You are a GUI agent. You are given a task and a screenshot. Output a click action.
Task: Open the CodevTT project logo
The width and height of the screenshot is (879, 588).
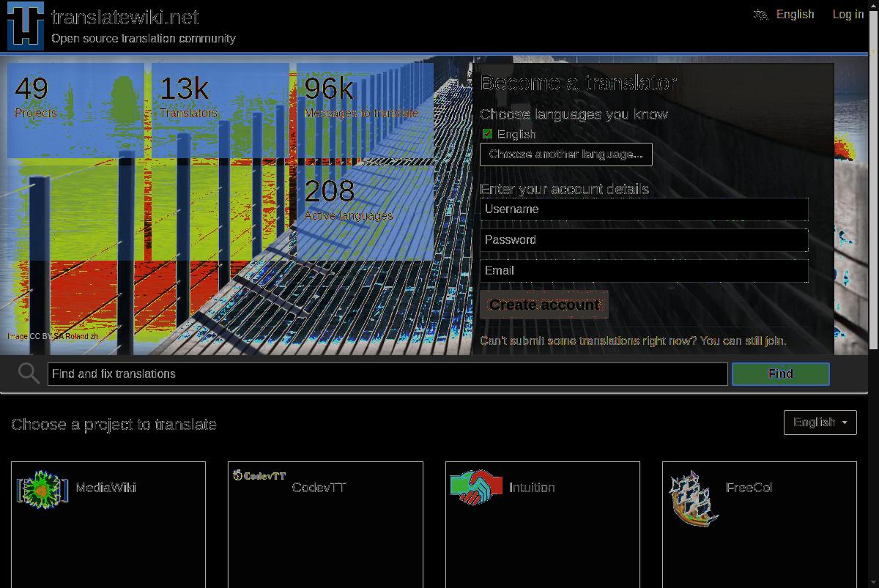pos(259,475)
